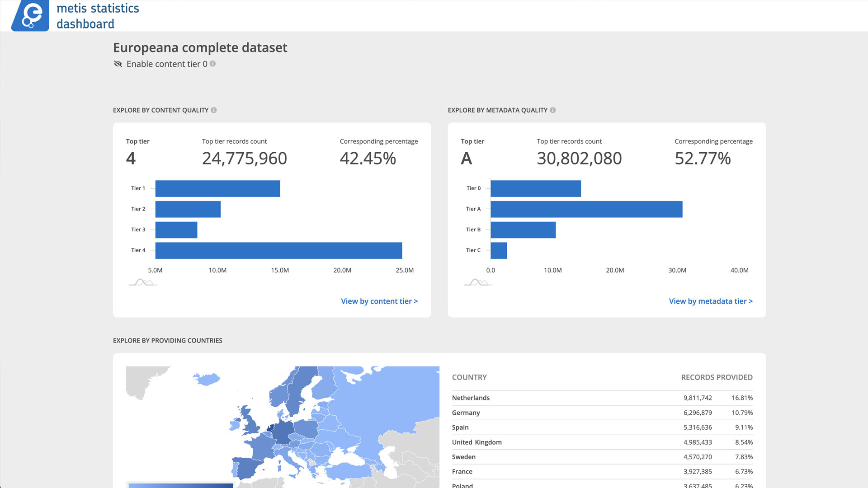Select the Tier C metadata bar
The image size is (868, 488).
(499, 251)
